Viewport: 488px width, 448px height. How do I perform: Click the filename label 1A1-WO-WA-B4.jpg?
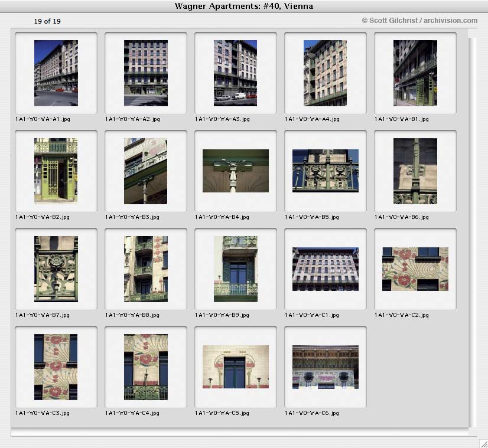tap(222, 217)
